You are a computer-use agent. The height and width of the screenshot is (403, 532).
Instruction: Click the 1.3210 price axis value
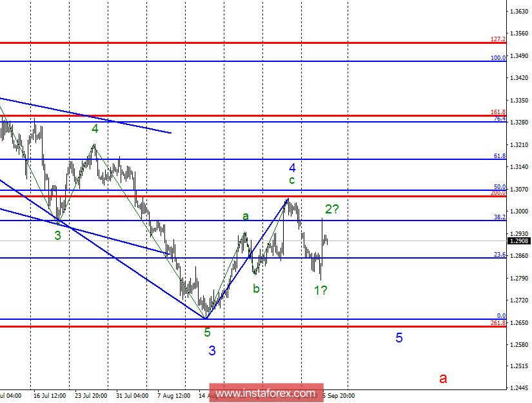click(x=519, y=145)
